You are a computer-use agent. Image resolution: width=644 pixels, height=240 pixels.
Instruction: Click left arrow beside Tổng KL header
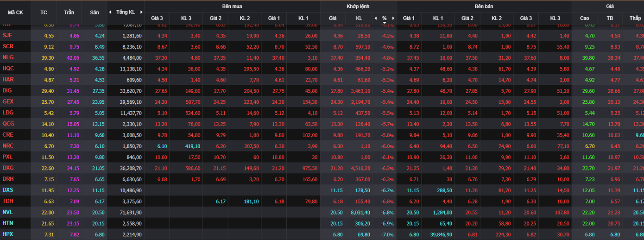[110, 12]
